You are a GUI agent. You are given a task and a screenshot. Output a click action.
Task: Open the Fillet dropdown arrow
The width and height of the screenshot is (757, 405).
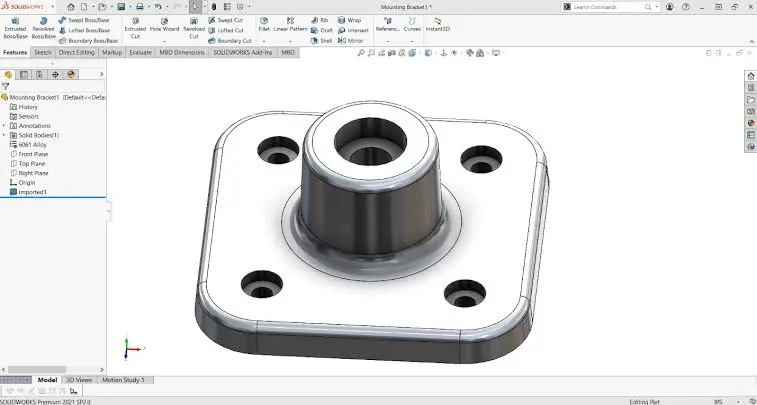pos(264,40)
